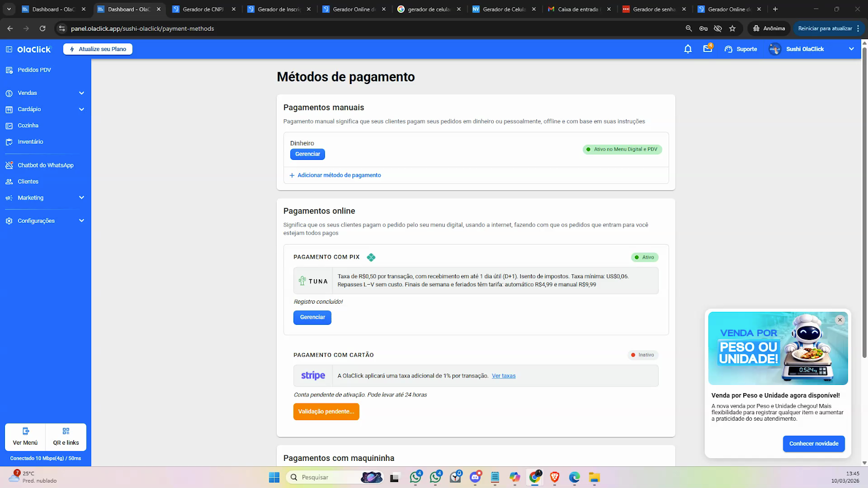Open Ver Menú shortcut in sidebar
The image size is (868, 488).
point(25,436)
